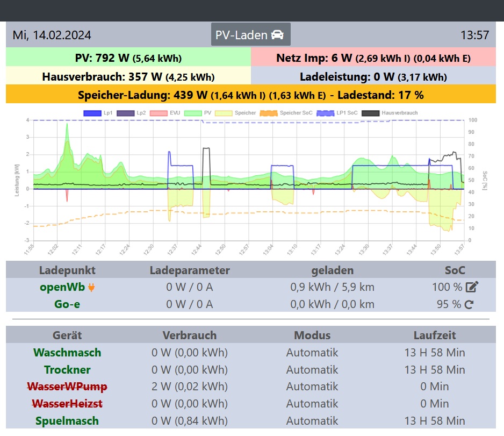Click the PV: 792 W status field

(x=128, y=57)
